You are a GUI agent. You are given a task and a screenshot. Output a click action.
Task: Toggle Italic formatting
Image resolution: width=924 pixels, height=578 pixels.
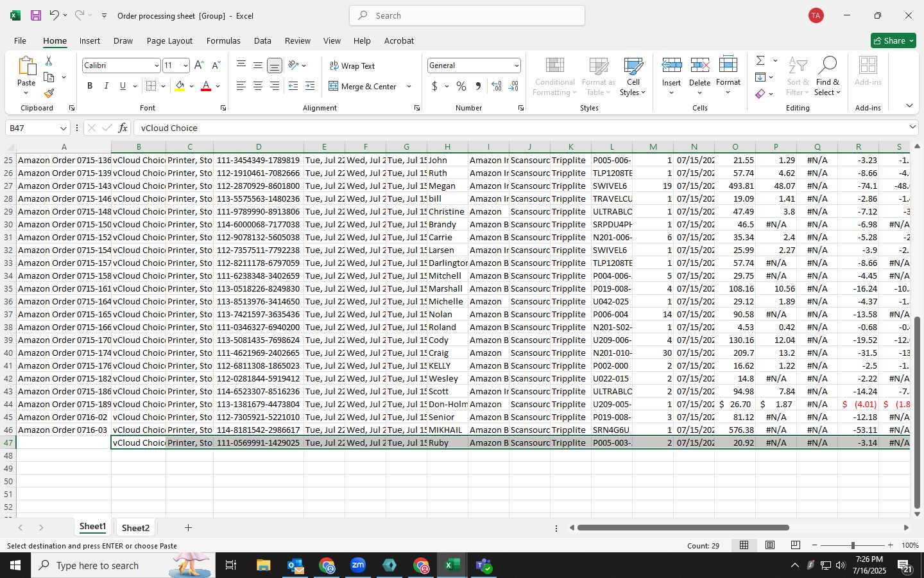coord(107,86)
